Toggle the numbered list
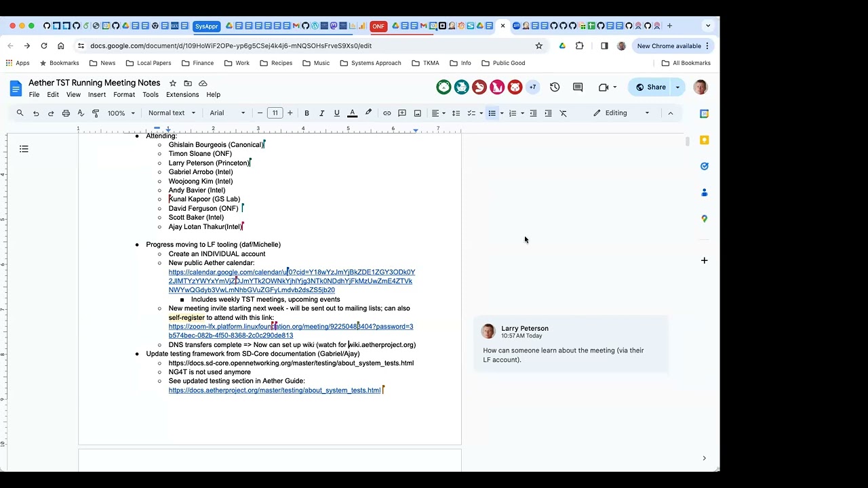 [x=513, y=113]
